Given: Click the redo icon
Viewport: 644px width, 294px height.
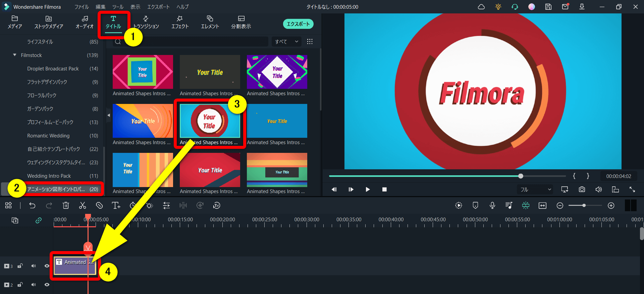Looking at the screenshot, I should (x=49, y=205).
